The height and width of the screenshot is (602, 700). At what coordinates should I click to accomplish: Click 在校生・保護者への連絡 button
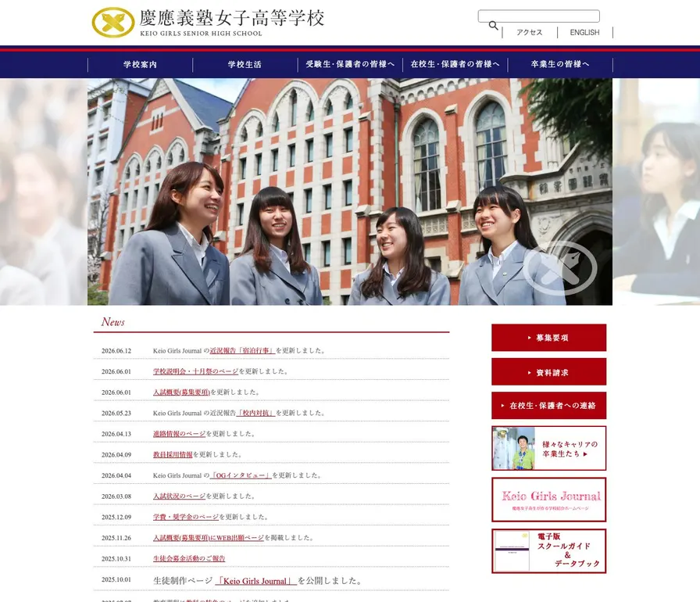pos(548,406)
